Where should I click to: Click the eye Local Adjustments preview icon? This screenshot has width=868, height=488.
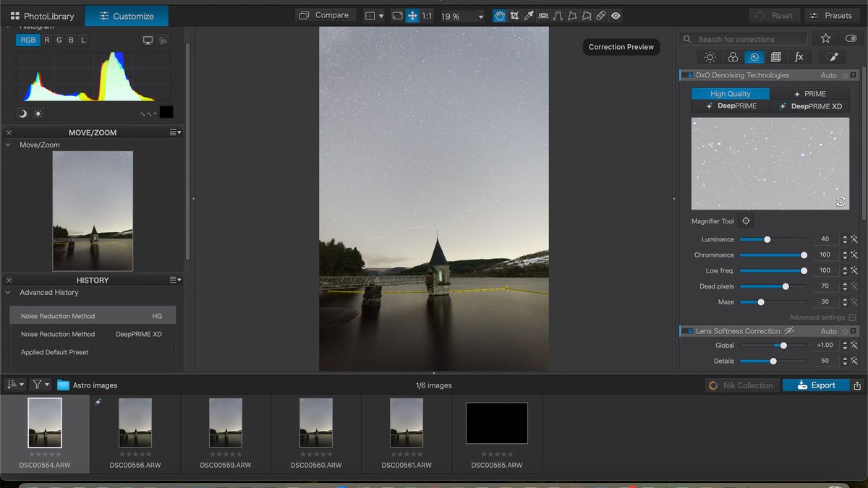616,16
